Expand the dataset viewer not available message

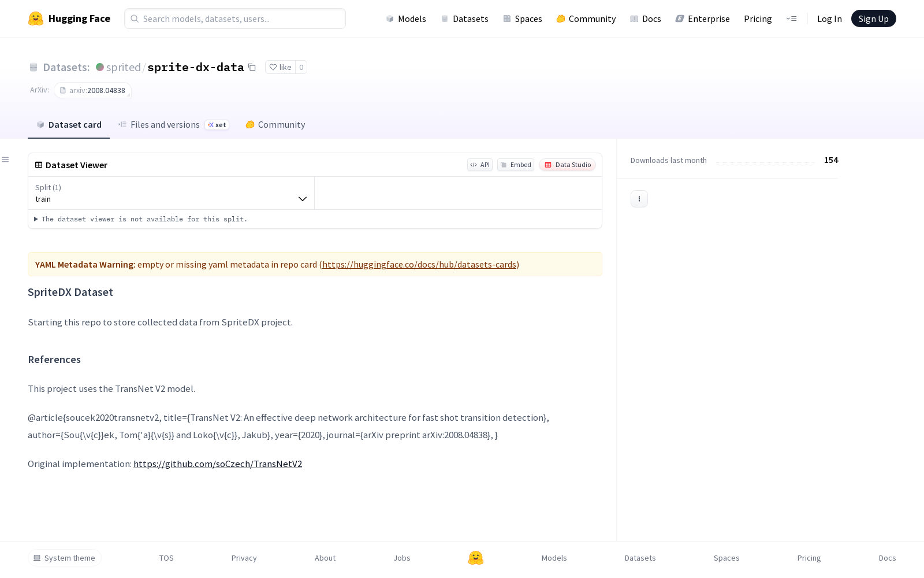pyautogui.click(x=141, y=219)
